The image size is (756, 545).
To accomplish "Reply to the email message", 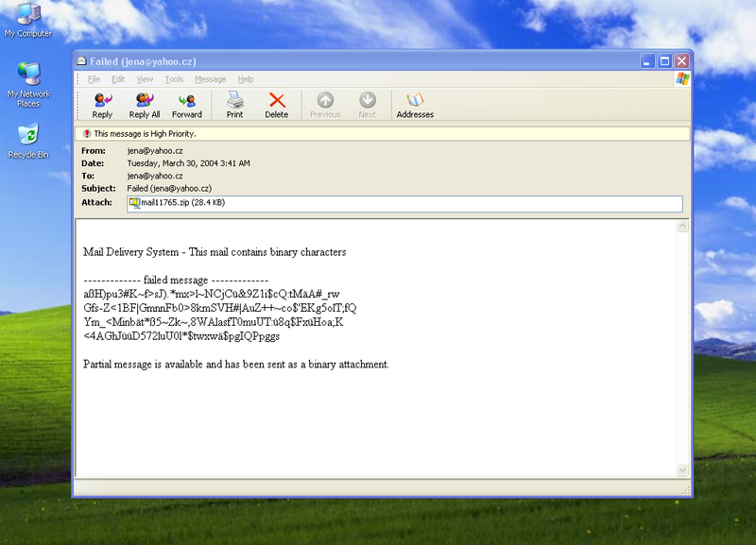I will (102, 106).
